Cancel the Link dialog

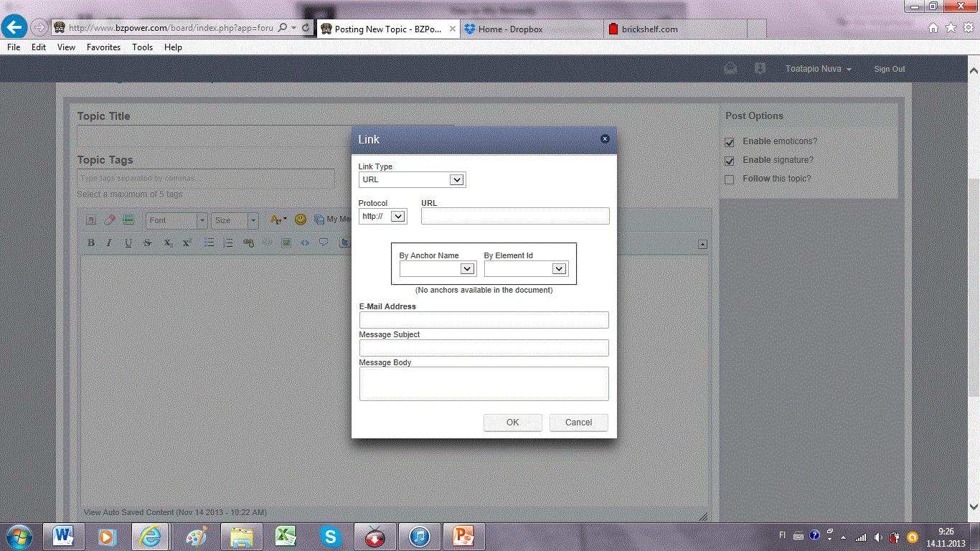(x=578, y=423)
